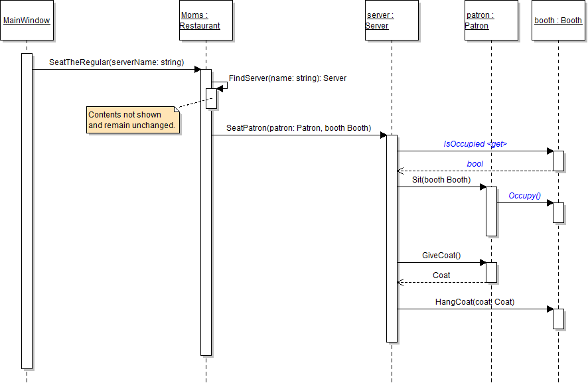
Task: Select the tall MainWindow activation bar
Action: [x=27, y=212]
